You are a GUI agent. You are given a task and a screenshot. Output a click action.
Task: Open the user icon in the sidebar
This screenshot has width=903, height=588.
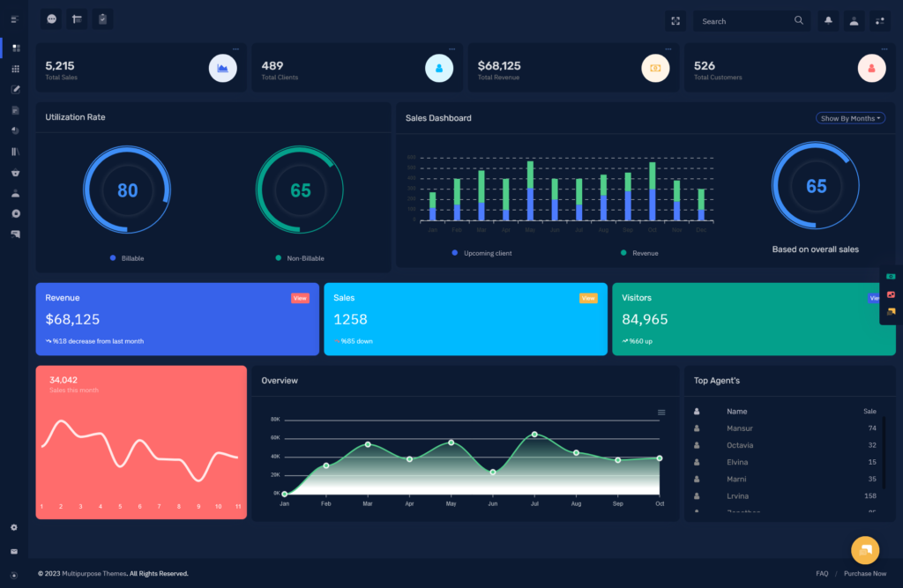(x=16, y=193)
